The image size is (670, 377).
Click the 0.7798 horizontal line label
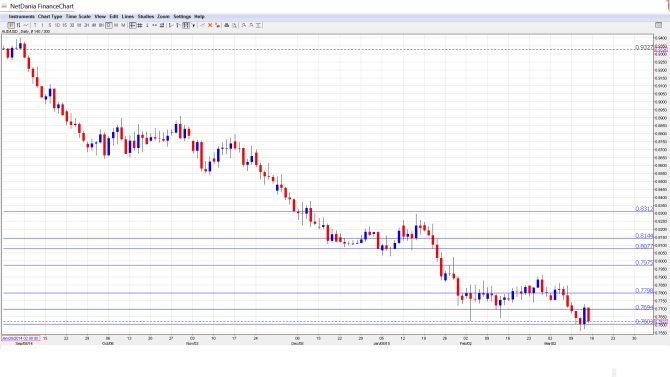point(644,291)
